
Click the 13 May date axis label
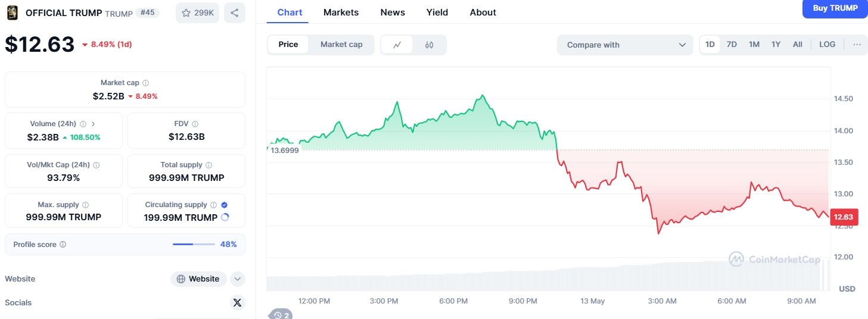click(x=593, y=301)
